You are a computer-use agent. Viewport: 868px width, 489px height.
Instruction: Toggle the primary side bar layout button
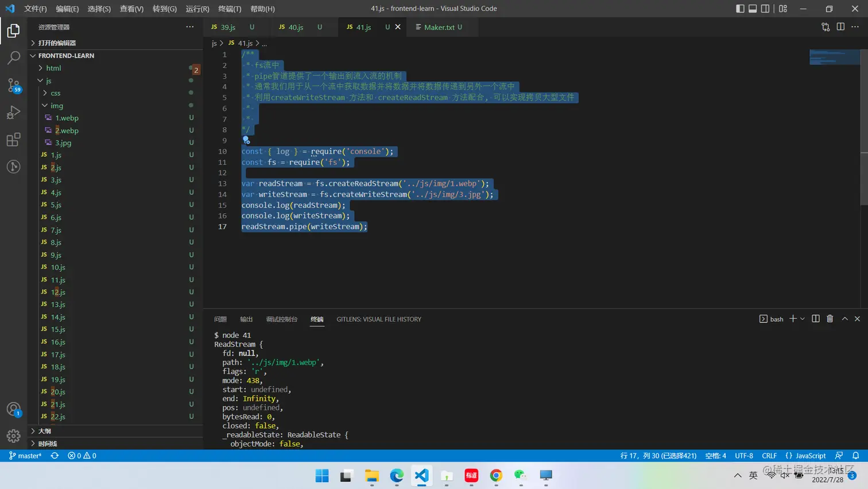pyautogui.click(x=740, y=9)
